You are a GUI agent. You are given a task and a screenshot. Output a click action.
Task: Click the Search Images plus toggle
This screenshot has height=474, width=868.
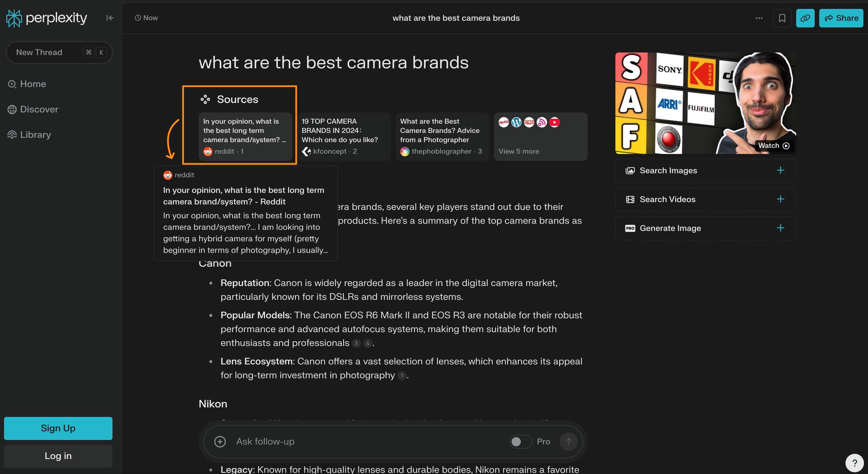click(781, 170)
